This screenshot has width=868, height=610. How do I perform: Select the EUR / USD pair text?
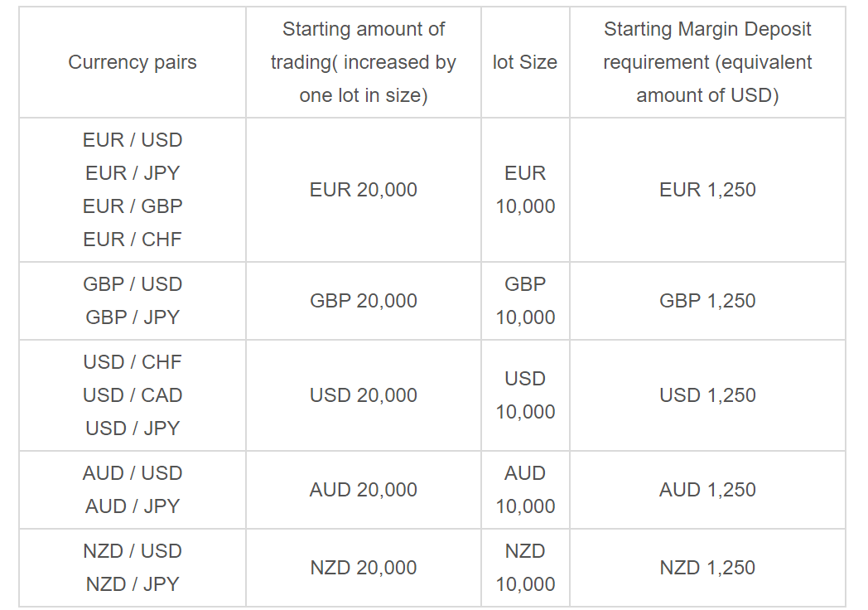[133, 139]
